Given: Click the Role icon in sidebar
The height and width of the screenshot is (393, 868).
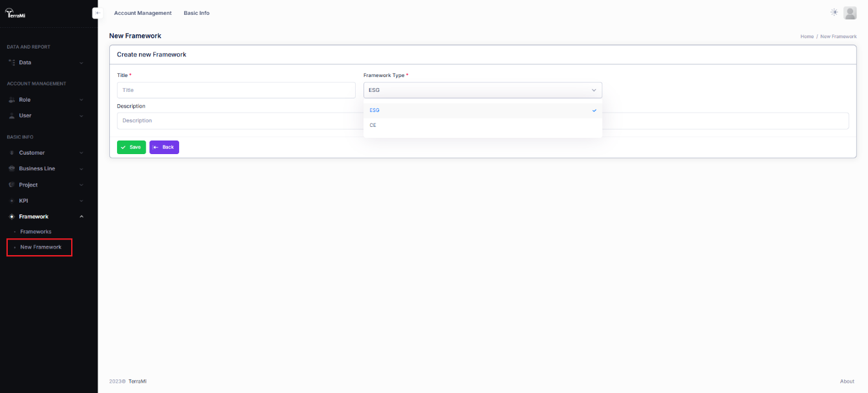Looking at the screenshot, I should click(x=12, y=100).
